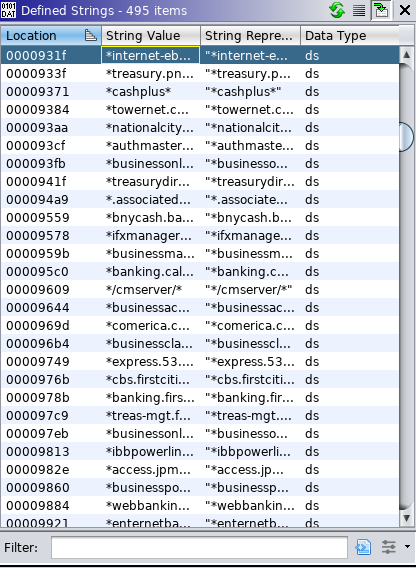
Task: Toggle the navigation selection icon
Action: click(x=381, y=10)
